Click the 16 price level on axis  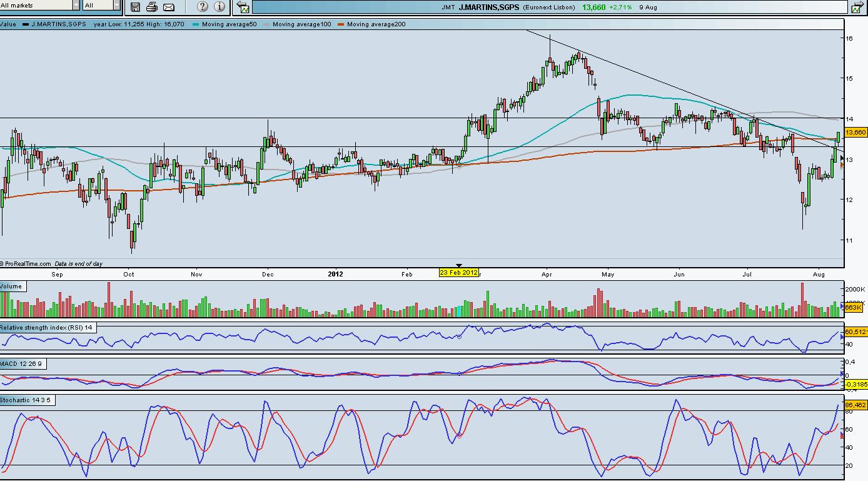click(850, 38)
